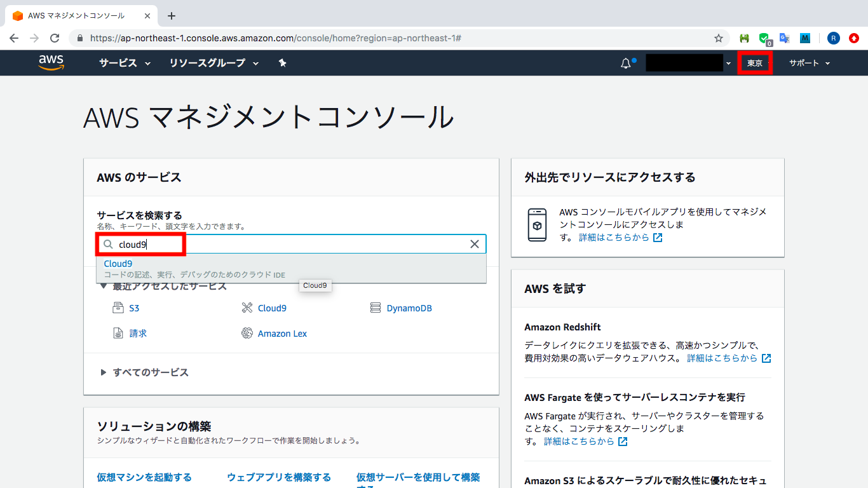Viewport: 868px width, 488px height.
Task: Click the Cloud9 tools icon
Action: (x=247, y=308)
